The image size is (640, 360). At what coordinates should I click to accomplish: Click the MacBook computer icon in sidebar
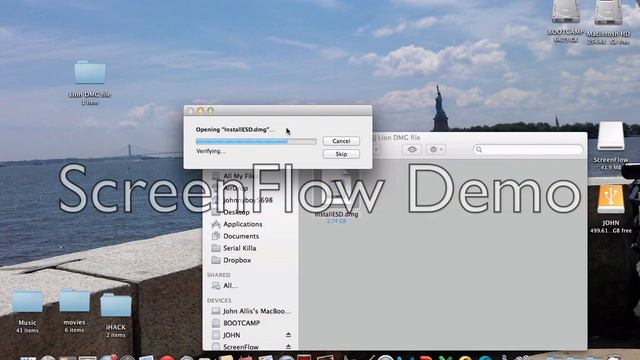point(216,311)
